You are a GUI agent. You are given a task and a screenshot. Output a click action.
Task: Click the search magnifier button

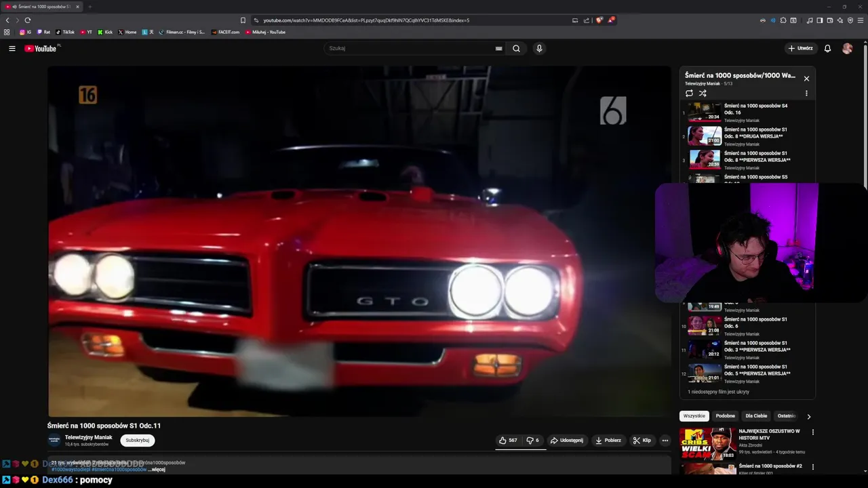pos(516,48)
